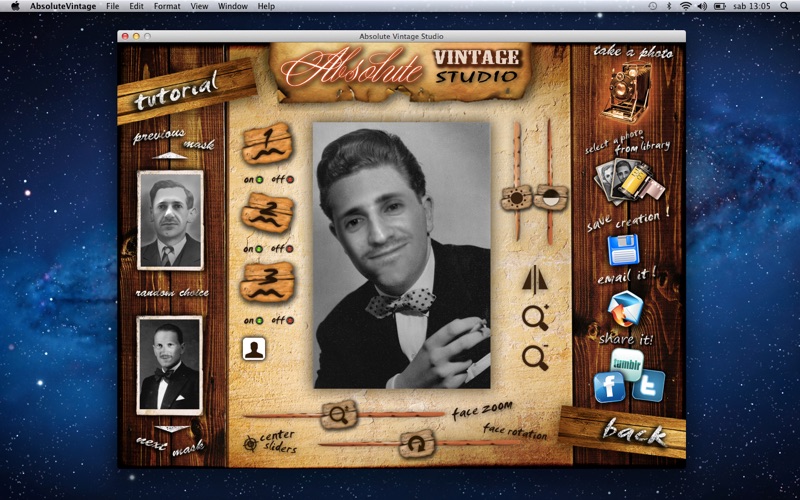Open the AbsoluteVintage app menu

[63, 6]
